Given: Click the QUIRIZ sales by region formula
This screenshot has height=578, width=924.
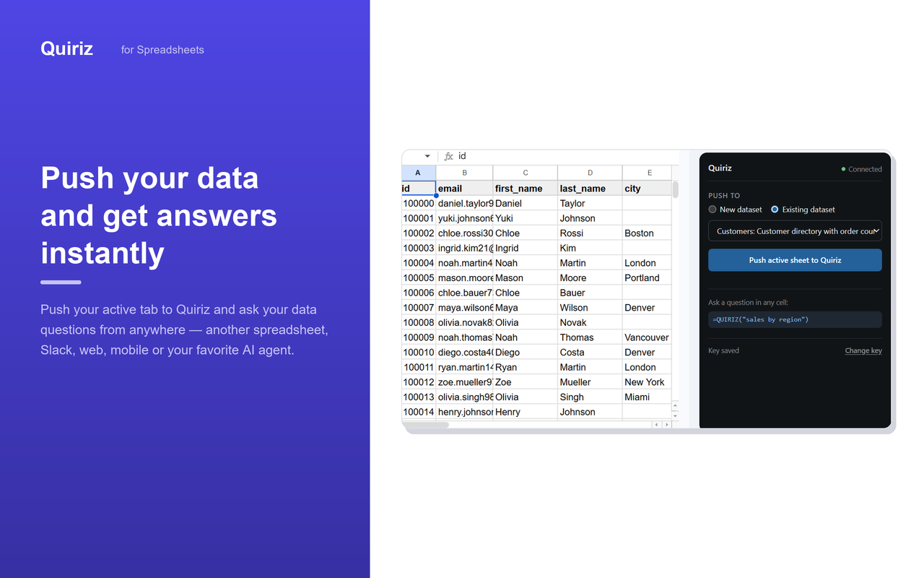Looking at the screenshot, I should click(795, 319).
